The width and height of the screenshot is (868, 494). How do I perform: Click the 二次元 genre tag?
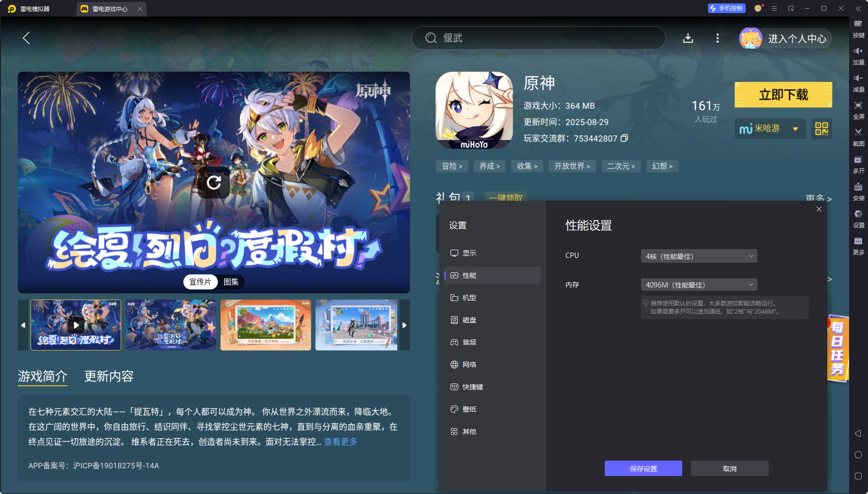tap(621, 166)
